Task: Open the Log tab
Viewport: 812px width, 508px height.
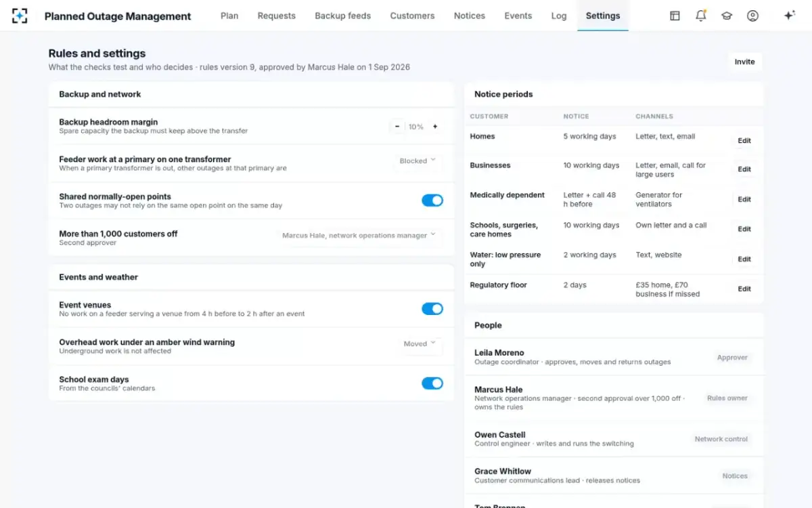Action: pos(559,16)
